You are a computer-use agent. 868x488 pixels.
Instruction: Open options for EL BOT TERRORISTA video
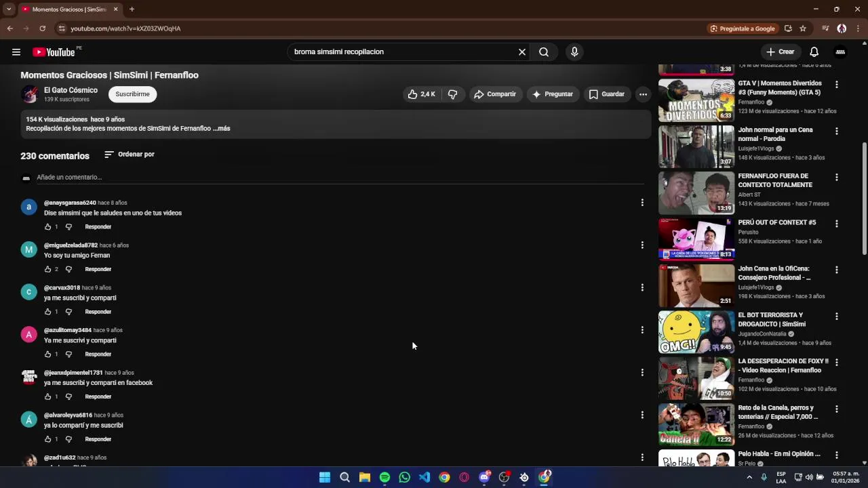coord(836,317)
